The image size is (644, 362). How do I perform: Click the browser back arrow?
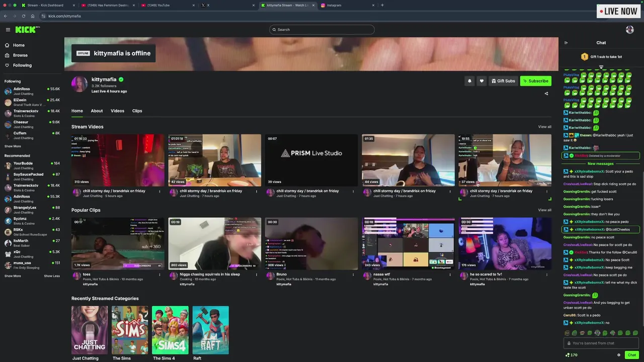pos(6,16)
